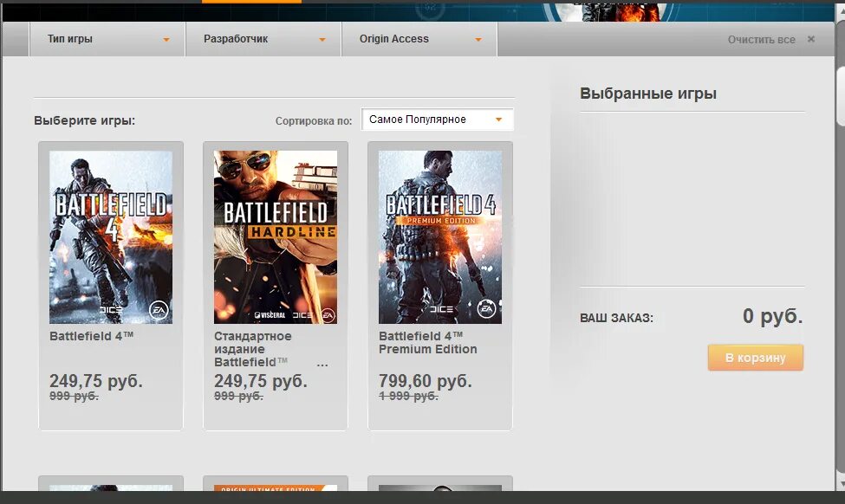This screenshot has height=504, width=845.
Task: Click the X icon next to Очистить все
Action: pyautogui.click(x=811, y=39)
